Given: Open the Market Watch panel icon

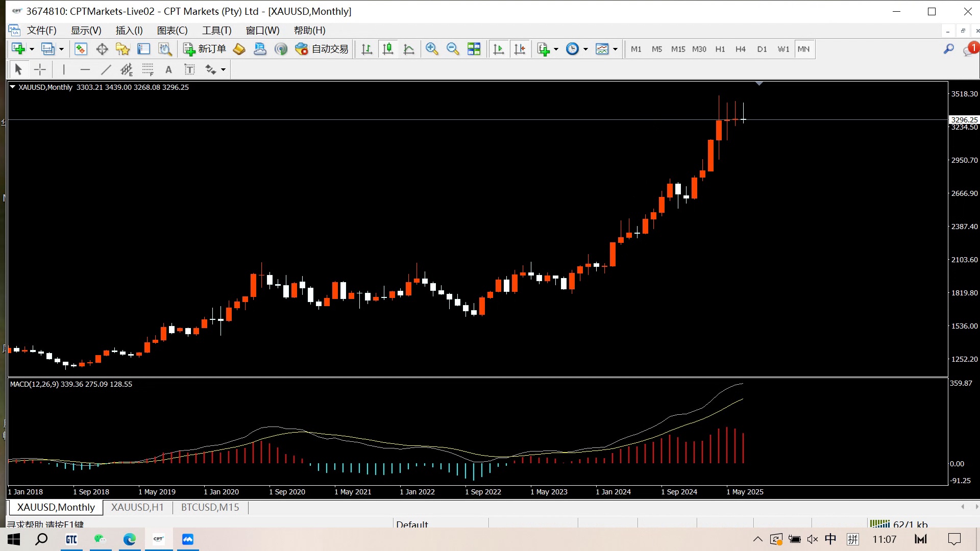Looking at the screenshot, I should pos(81,49).
